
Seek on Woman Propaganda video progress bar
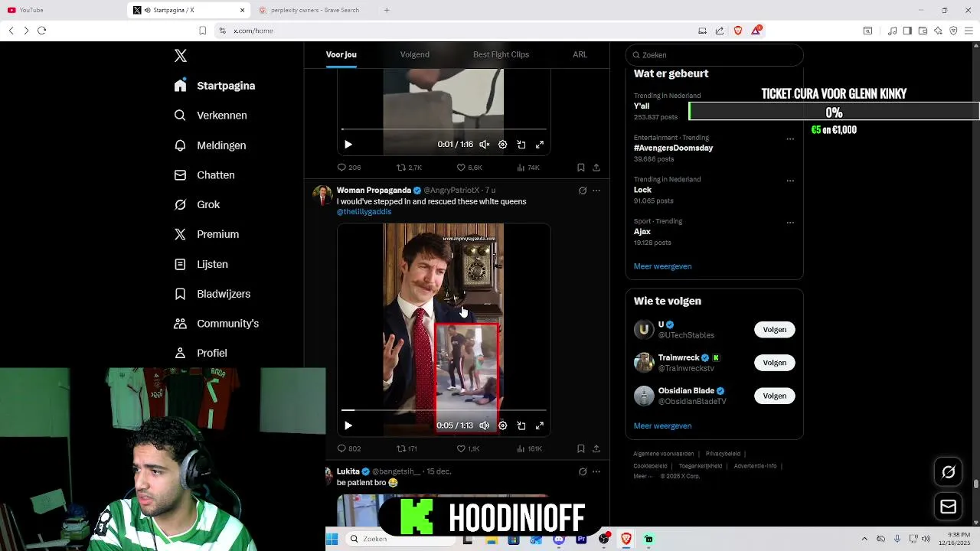pos(444,411)
